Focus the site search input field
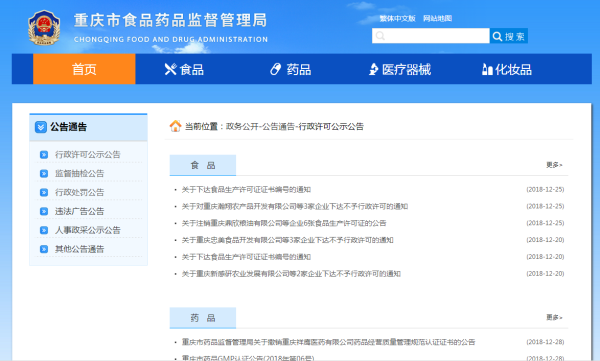This screenshot has width=600, height=361. pyautogui.click(x=430, y=36)
